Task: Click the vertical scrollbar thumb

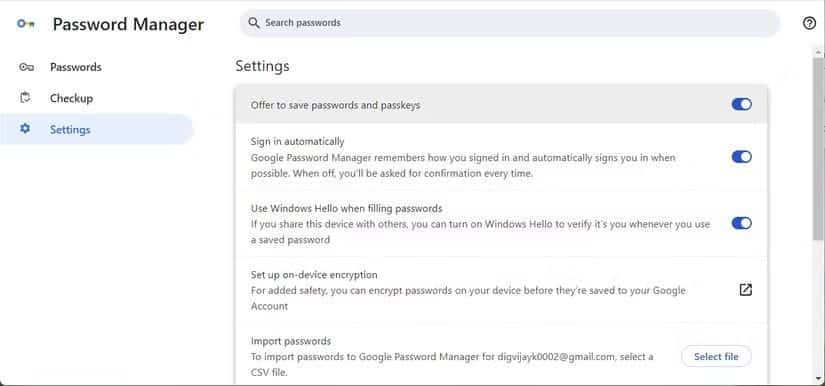Action: coord(818,147)
